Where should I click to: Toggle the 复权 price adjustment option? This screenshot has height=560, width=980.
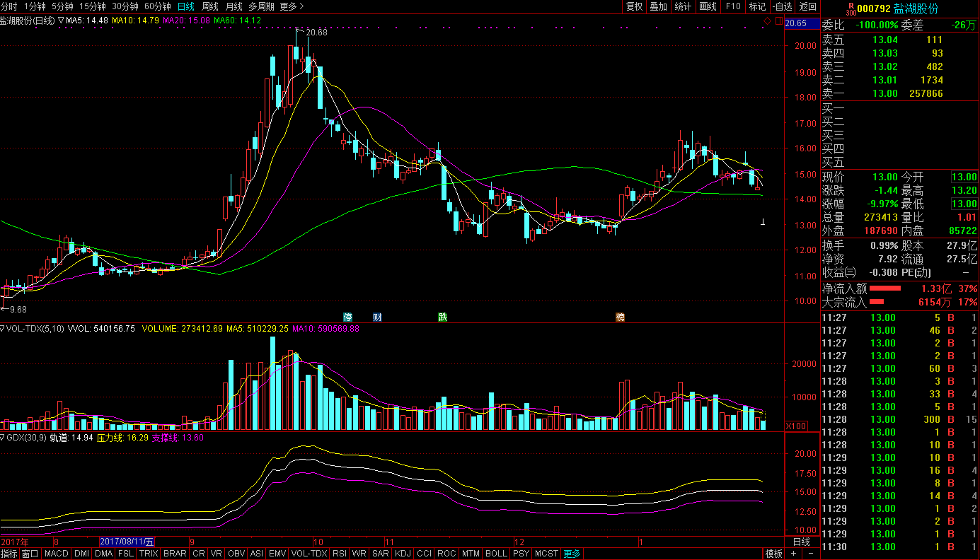click(x=635, y=6)
